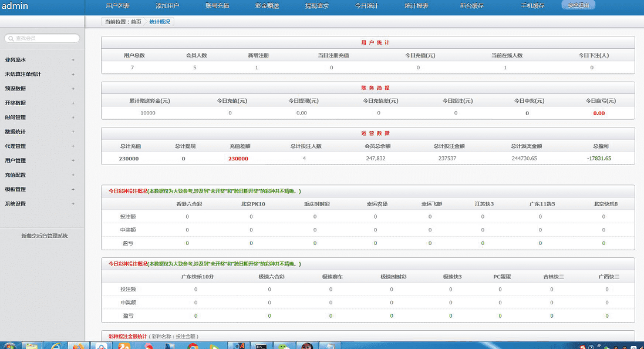Open the 充值配置 sidebar item

click(x=15, y=175)
